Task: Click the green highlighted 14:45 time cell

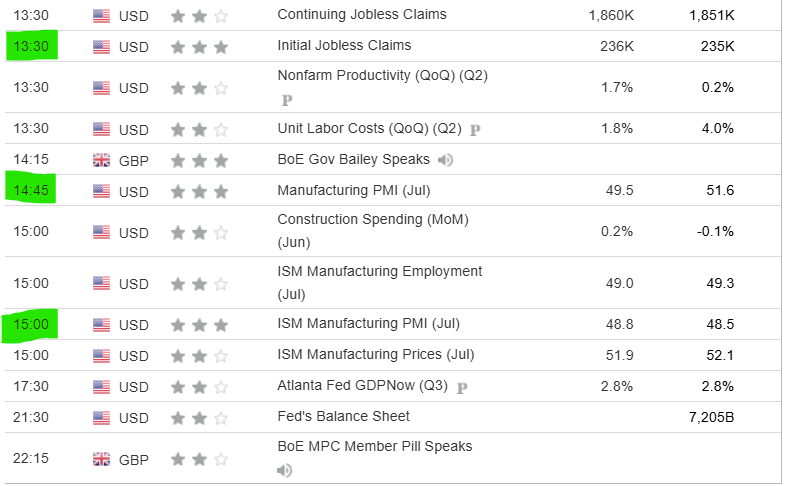Action: (30, 190)
